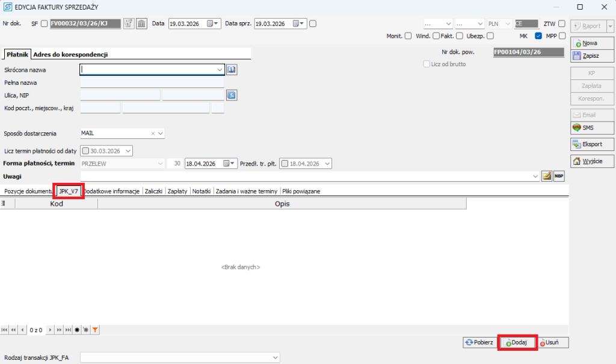
Task: Click the Dodaj button
Action: point(518,342)
